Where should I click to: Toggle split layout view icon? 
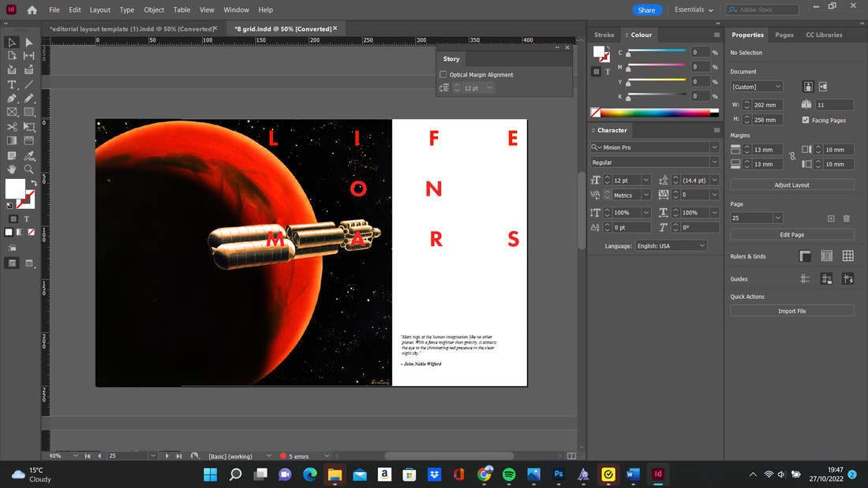point(572,456)
